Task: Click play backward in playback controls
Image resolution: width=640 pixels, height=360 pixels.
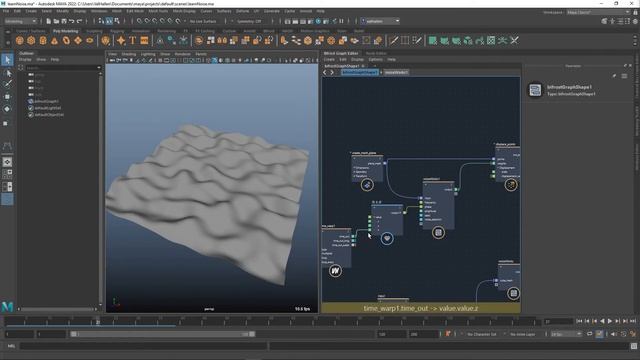Action: pos(602,321)
